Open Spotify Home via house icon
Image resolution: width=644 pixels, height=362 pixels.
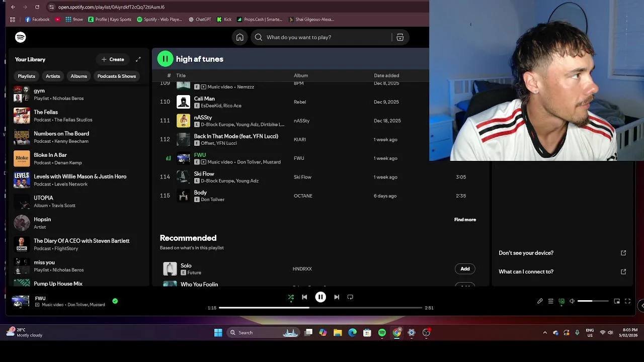tap(240, 37)
